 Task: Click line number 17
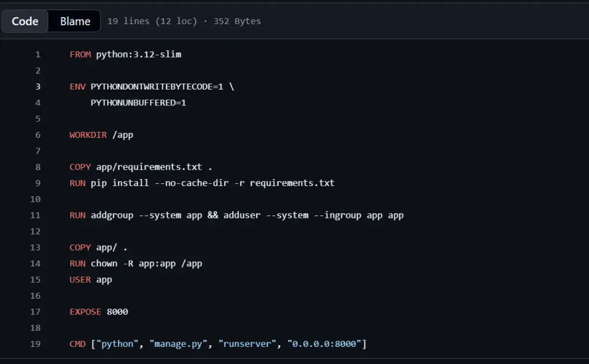35,312
